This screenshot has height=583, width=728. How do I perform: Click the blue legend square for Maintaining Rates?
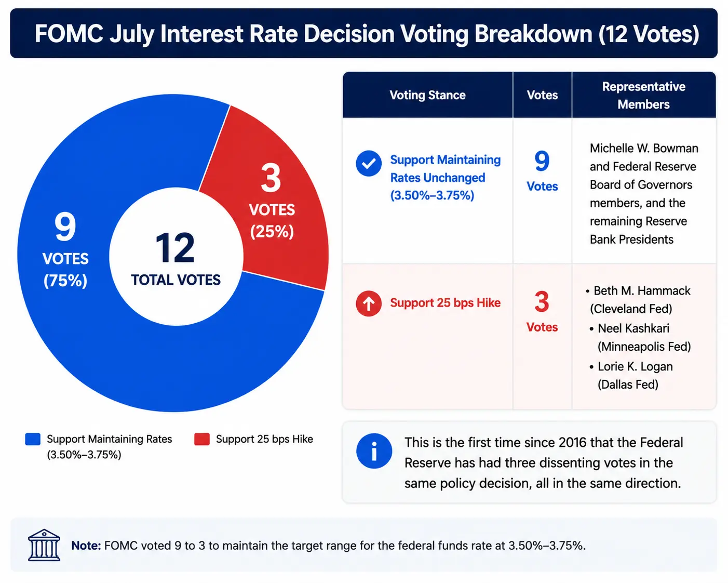33,439
